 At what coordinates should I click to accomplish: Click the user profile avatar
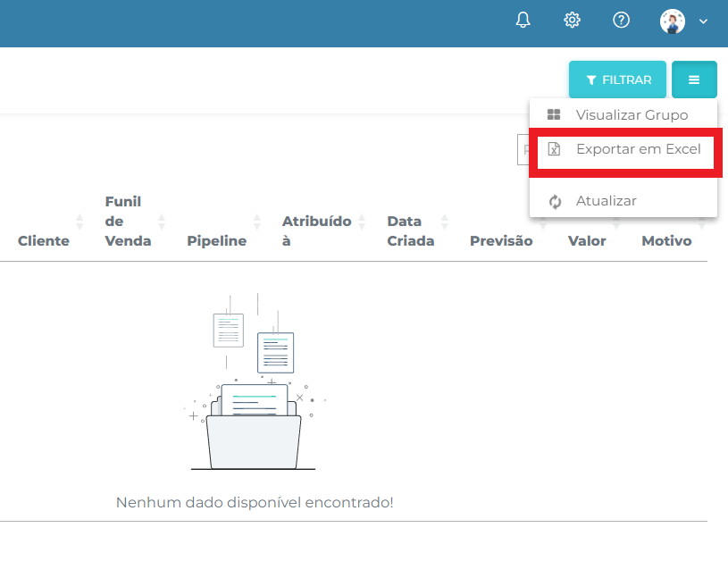click(x=673, y=21)
